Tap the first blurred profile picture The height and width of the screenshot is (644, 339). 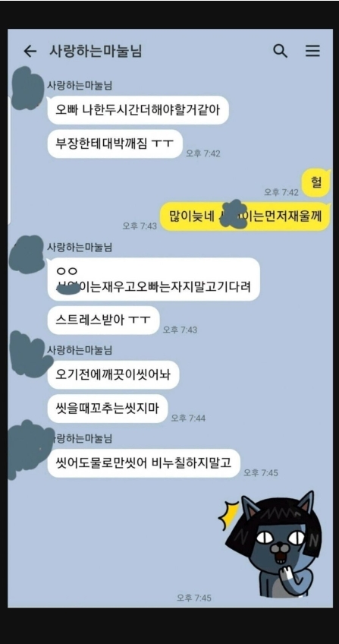27,88
